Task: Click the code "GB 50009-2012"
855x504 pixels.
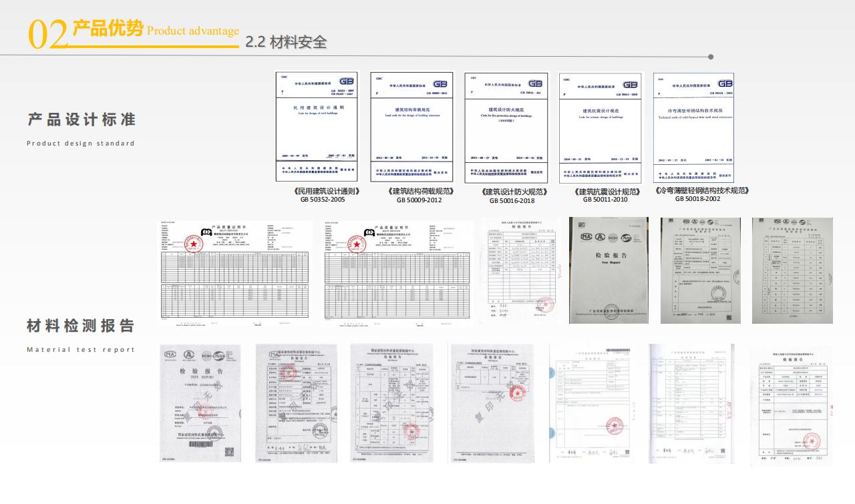Action: click(x=419, y=200)
